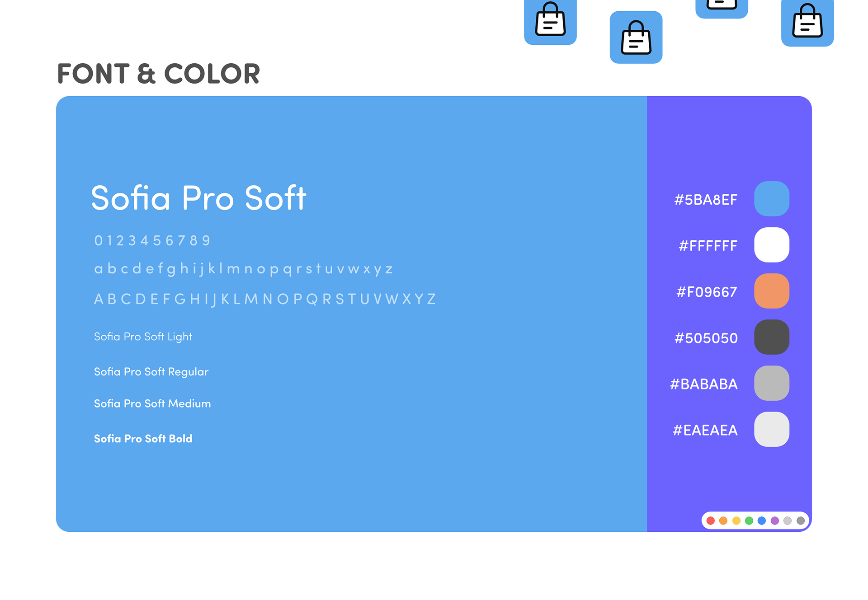Pick the #BABABA gray color swatch
Screen dimensions: 868x600
(772, 383)
